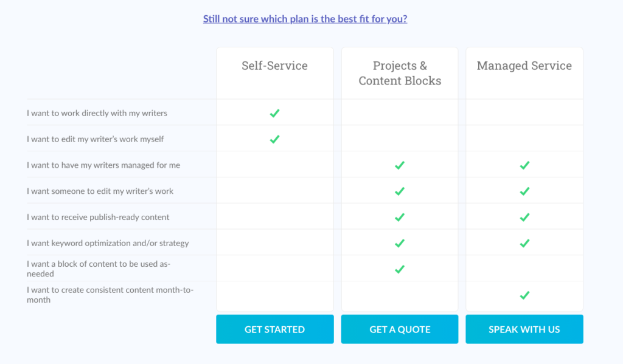Screen dimensions: 623x364
Task: Toggle the managed writers checkmark under Managed Service
Action: pos(524,165)
